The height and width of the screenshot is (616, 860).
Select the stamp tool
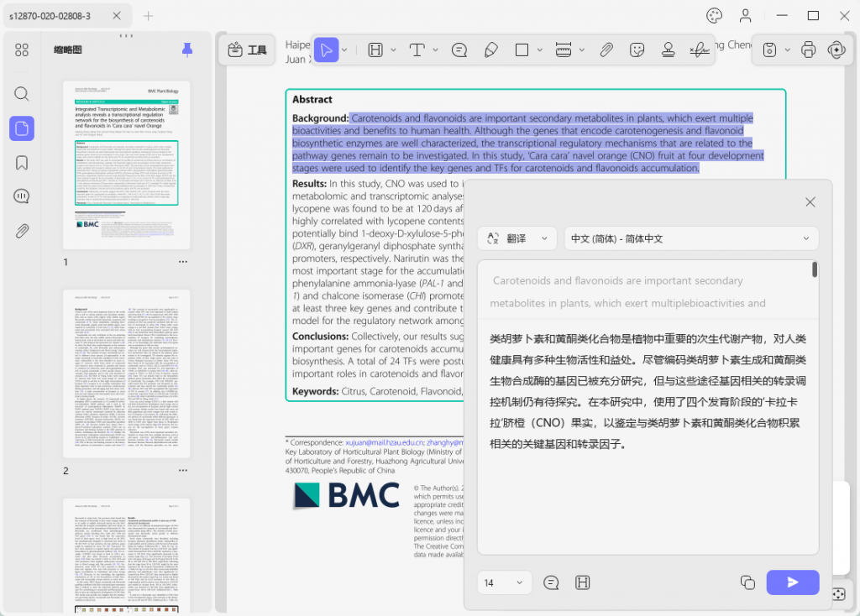pos(668,50)
